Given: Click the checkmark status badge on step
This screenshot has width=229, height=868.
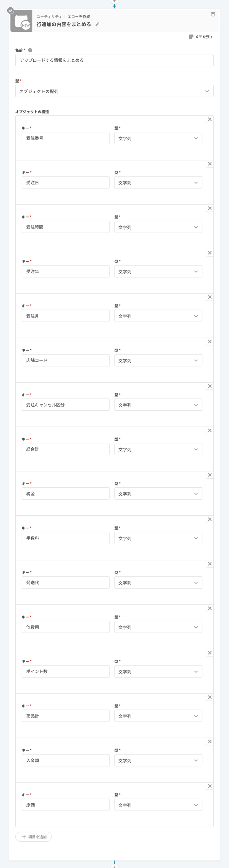Looking at the screenshot, I should (x=11, y=10).
